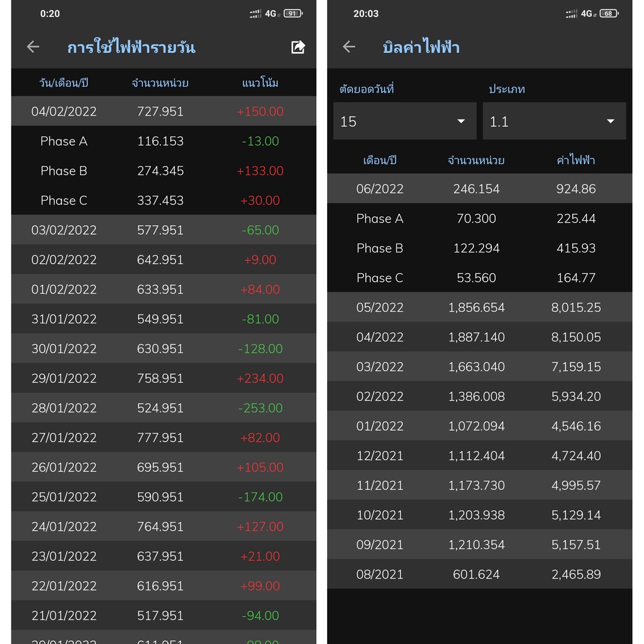Collapse the 04/02/2022 daily usage row

coord(164,111)
